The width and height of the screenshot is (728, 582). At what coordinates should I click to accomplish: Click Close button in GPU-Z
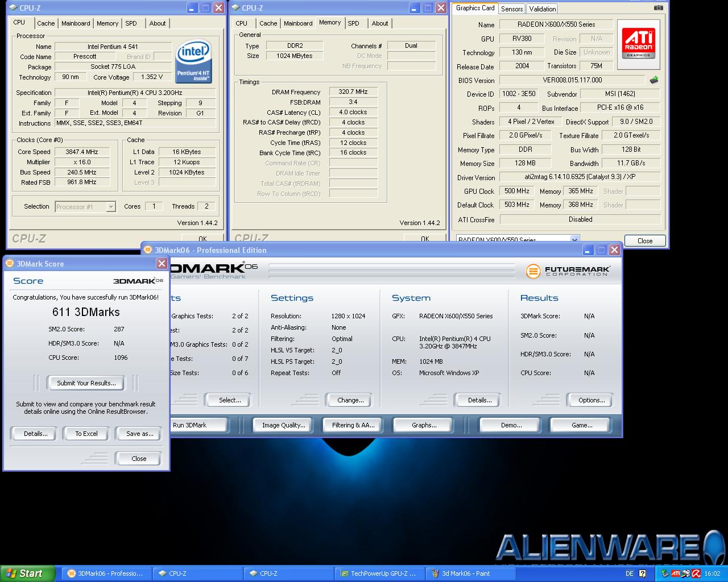pos(645,240)
